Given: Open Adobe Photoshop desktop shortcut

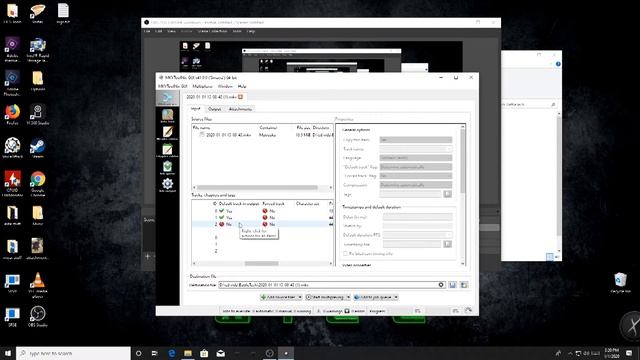Looking at the screenshot, I should pyautogui.click(x=12, y=83).
